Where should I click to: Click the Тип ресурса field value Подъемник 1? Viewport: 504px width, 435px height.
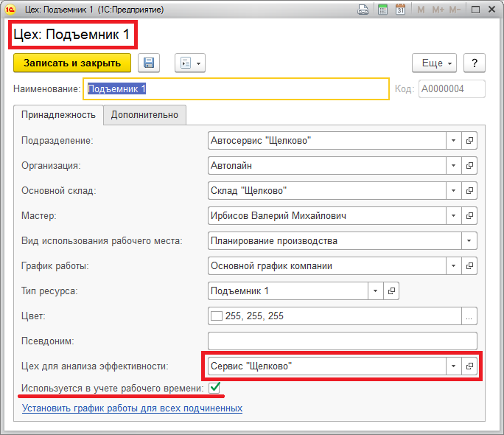239,291
